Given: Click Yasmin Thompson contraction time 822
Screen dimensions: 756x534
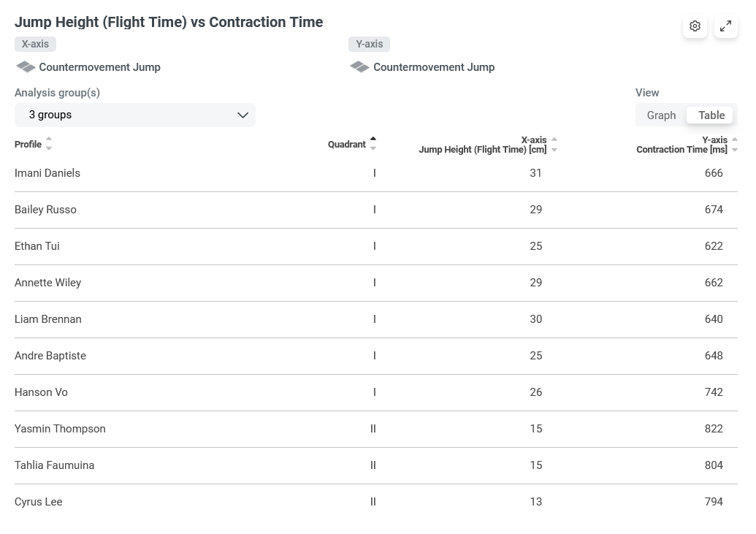Looking at the screenshot, I should 714,429.
